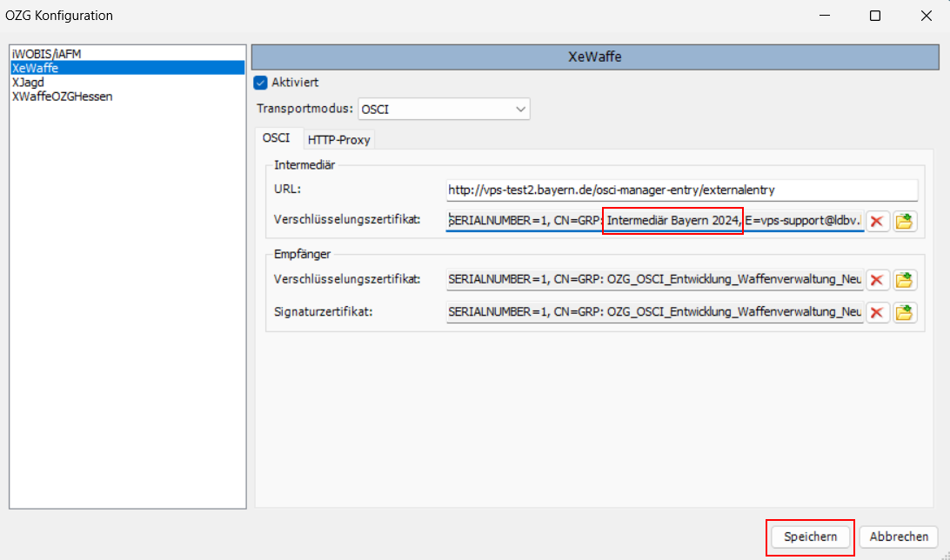Disable the Aktiviert checkbox
This screenshot has width=950, height=560.
tap(260, 83)
